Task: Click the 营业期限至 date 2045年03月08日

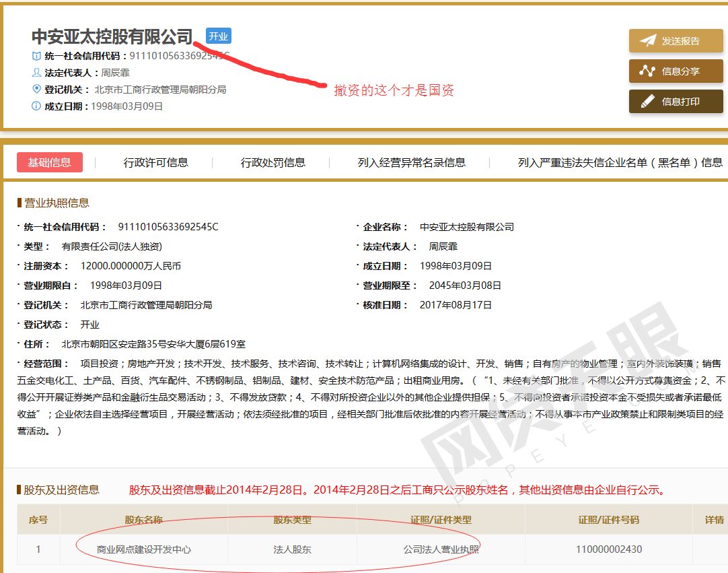Action: tap(465, 285)
